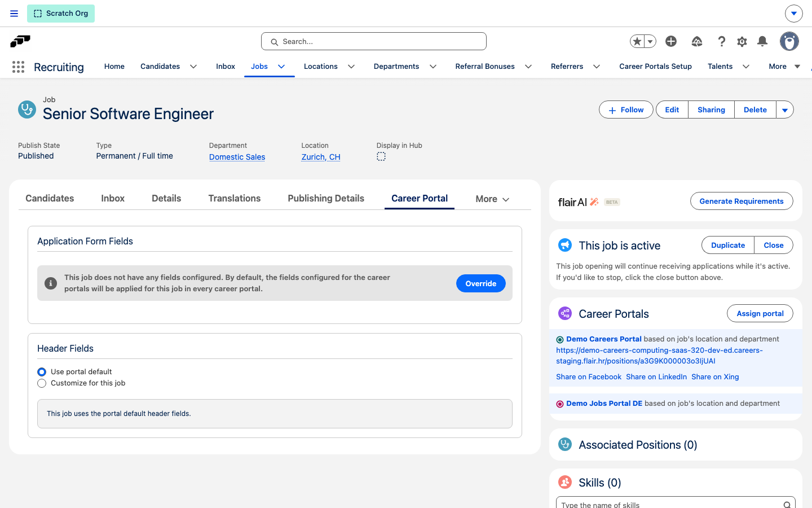Open the App Launcher grid icon
812x508 pixels.
point(18,67)
